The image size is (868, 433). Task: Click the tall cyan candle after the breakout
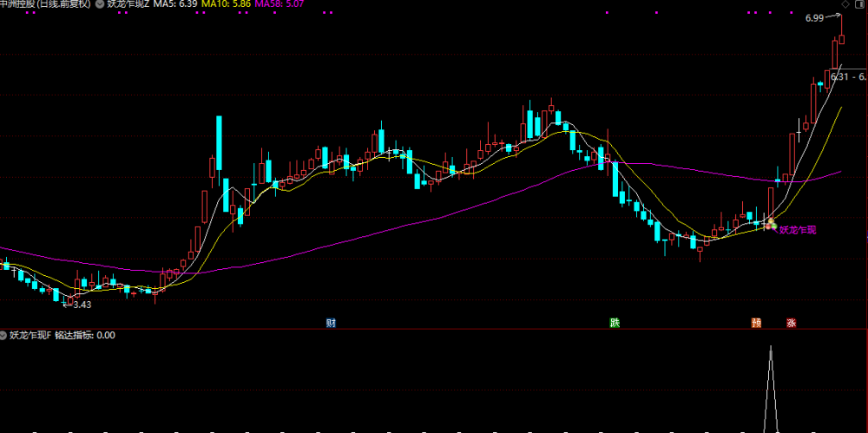pos(220,143)
